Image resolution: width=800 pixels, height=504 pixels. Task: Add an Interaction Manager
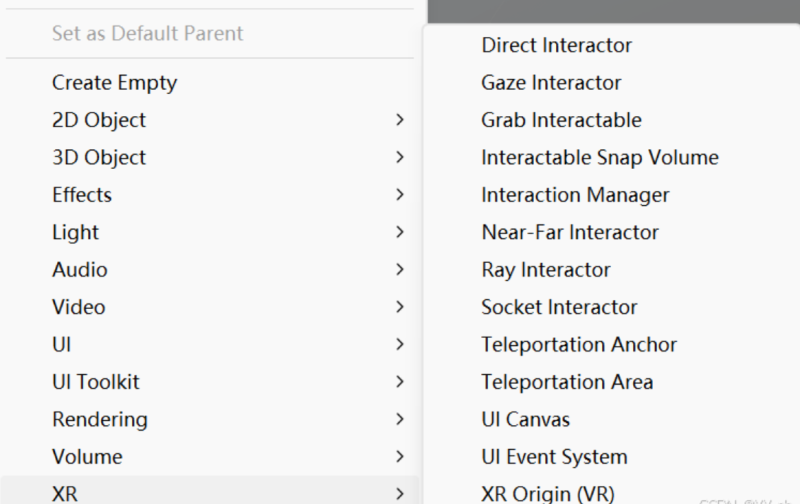point(575,195)
